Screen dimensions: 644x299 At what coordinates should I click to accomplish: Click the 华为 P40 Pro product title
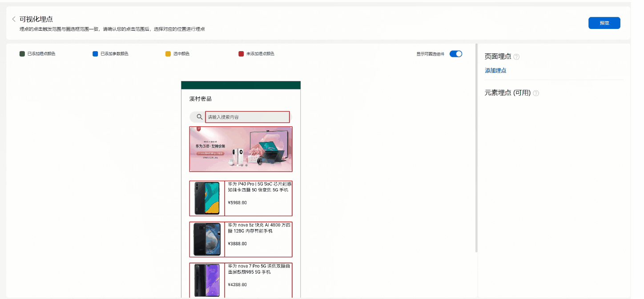coord(259,187)
